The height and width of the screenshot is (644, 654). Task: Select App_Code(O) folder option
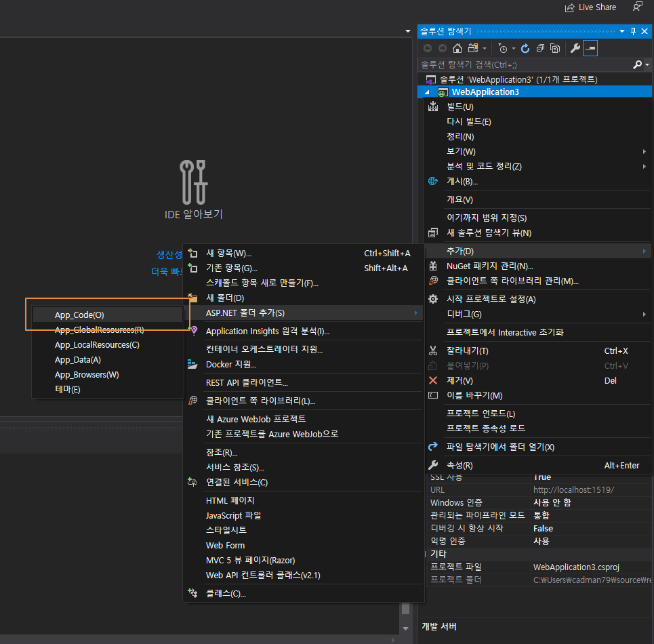pyautogui.click(x=108, y=315)
